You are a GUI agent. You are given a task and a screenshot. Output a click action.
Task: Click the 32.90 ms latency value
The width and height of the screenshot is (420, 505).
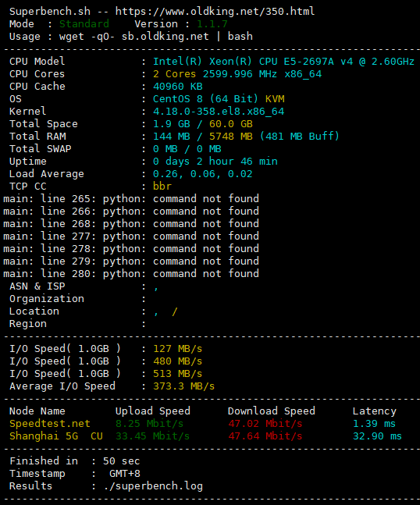pyautogui.click(x=377, y=436)
